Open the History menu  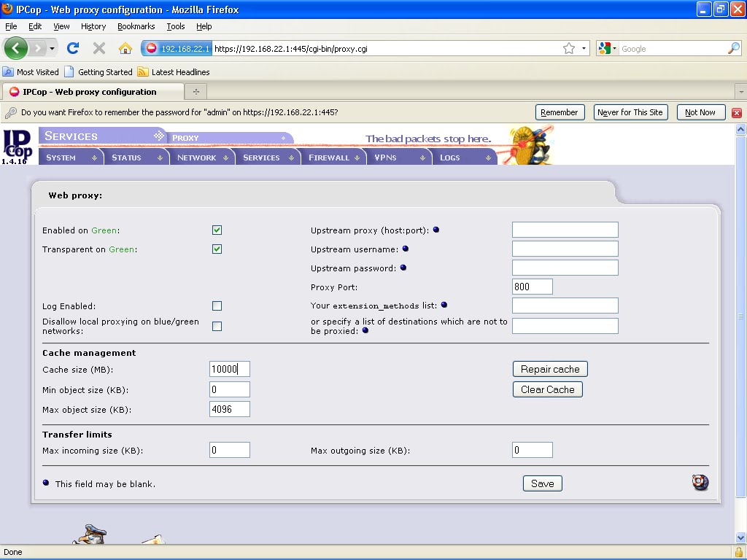coord(93,26)
